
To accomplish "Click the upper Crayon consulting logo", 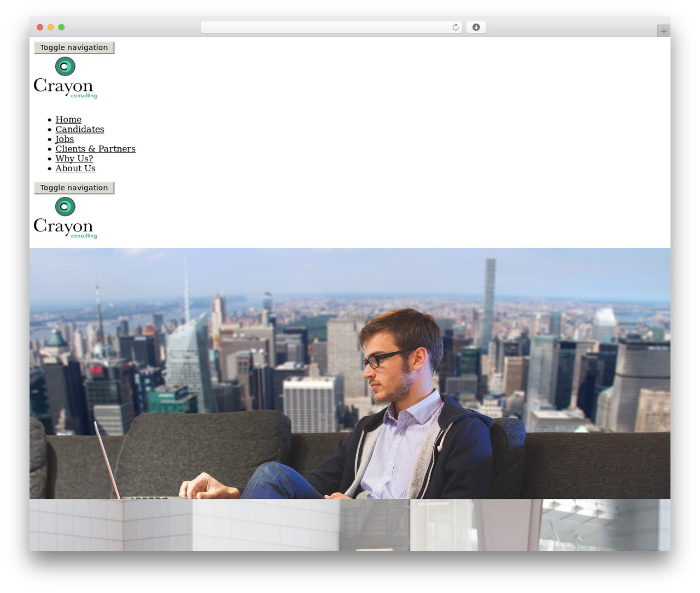I will click(x=65, y=78).
